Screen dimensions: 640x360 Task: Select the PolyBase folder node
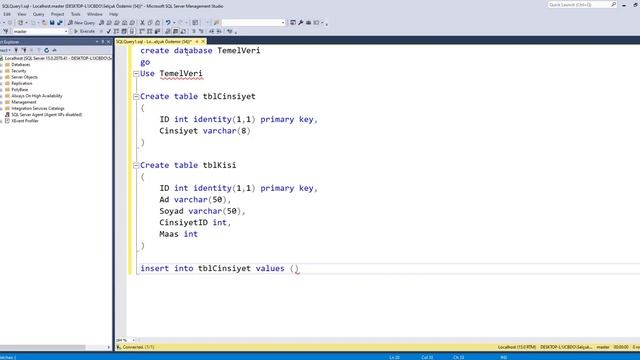20,89
